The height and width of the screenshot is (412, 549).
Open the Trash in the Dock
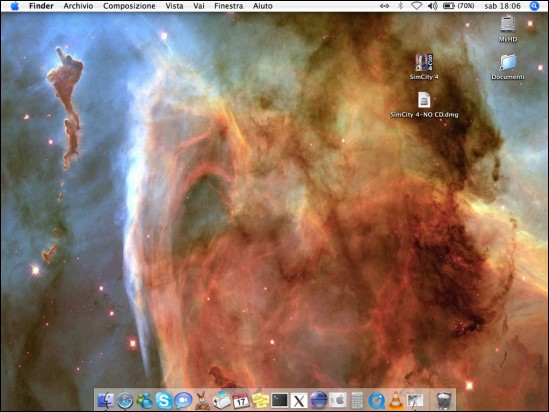(444, 400)
